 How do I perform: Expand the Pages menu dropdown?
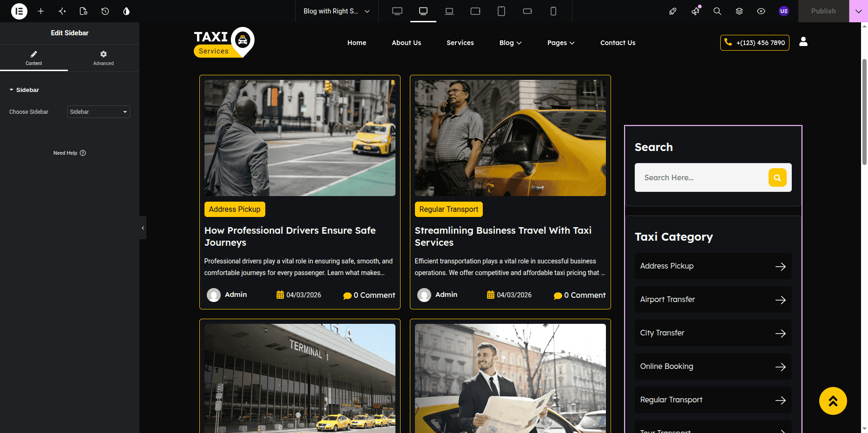coord(561,43)
